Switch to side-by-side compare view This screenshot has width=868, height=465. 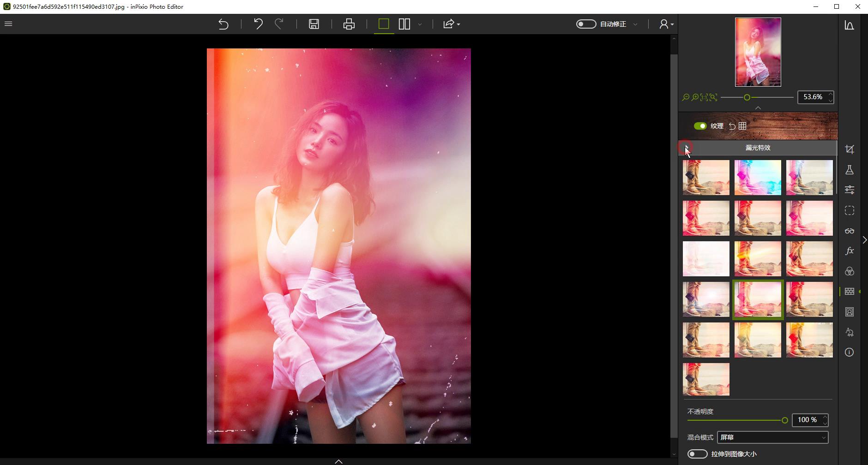pyautogui.click(x=404, y=24)
